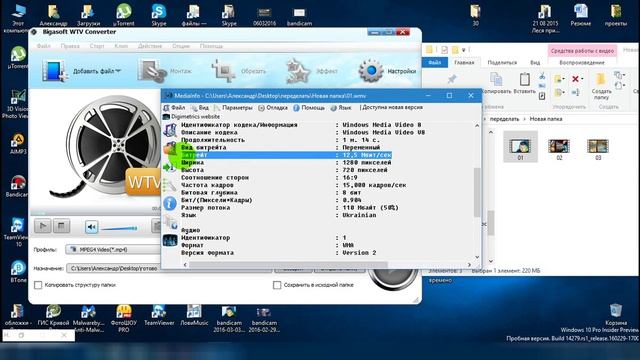Image resolution: width=640 pixels, height=360 pixels.
Task: Select the Частота кадров row in MediaInfo
Action: [294, 185]
